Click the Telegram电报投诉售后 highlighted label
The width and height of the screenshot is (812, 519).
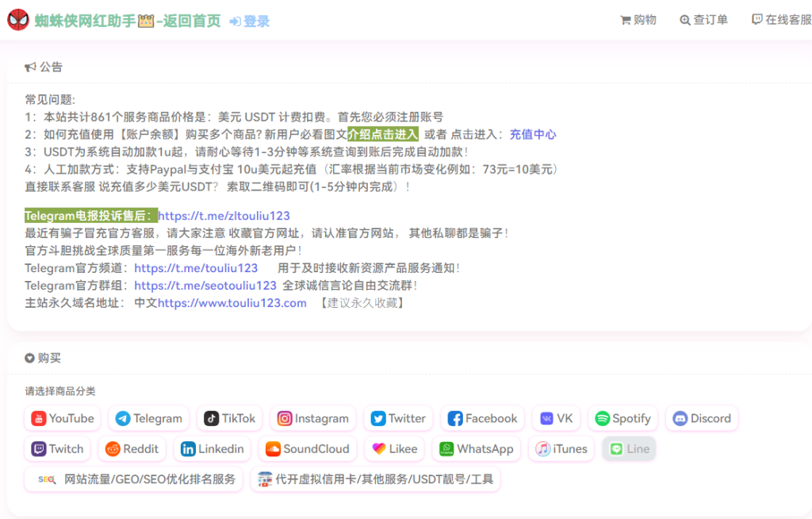91,216
